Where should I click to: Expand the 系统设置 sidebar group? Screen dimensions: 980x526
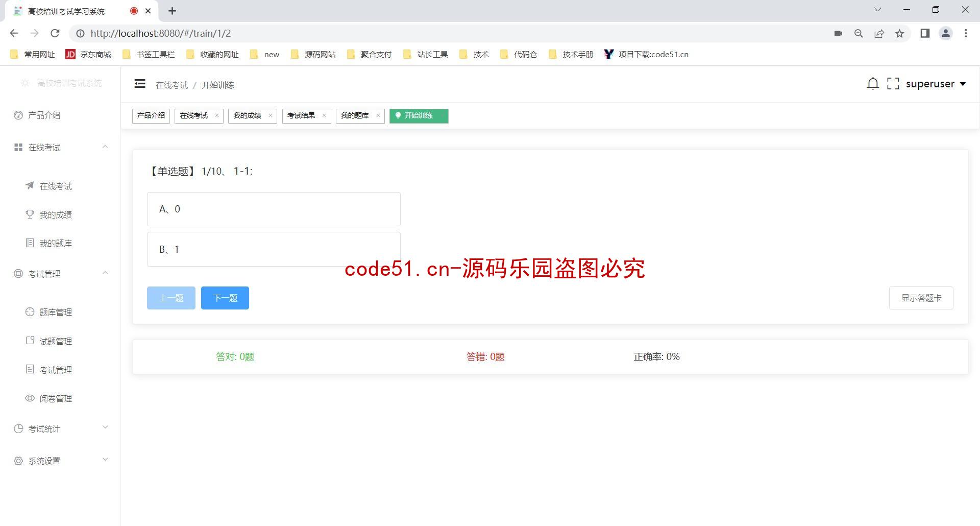pyautogui.click(x=60, y=461)
